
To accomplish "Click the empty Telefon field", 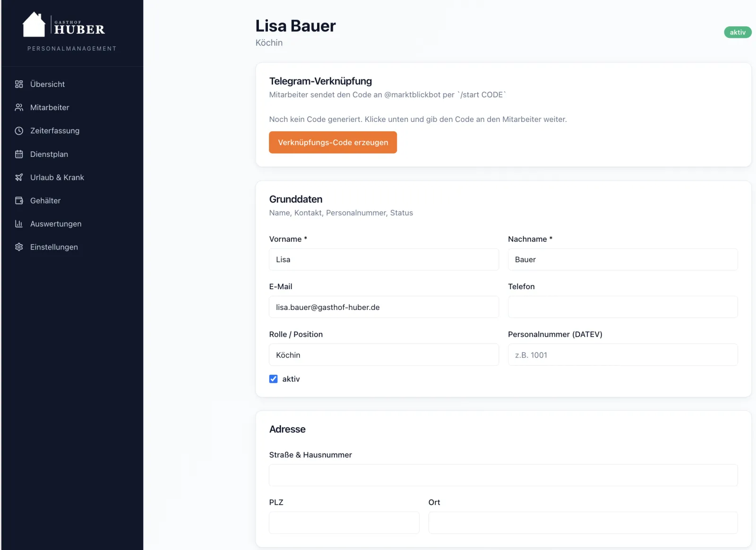I will click(x=623, y=307).
